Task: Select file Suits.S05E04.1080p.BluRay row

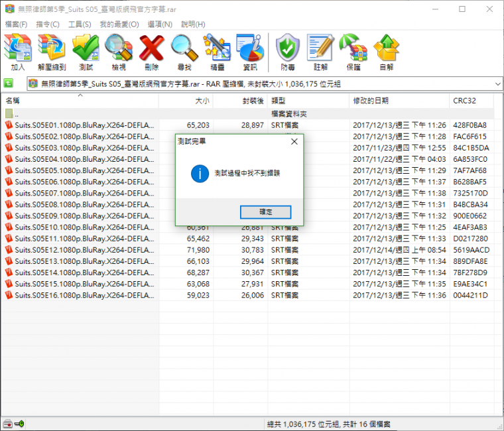Action: pyautogui.click(x=84, y=159)
